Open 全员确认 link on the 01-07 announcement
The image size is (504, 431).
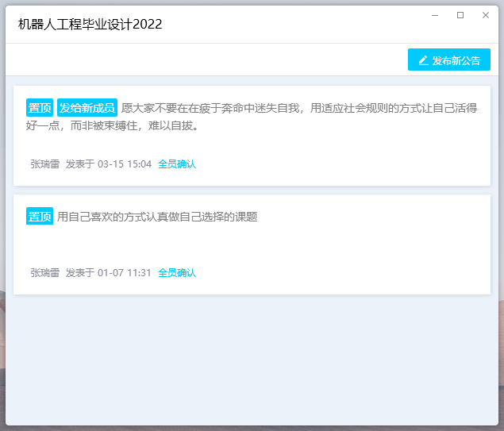click(x=177, y=273)
